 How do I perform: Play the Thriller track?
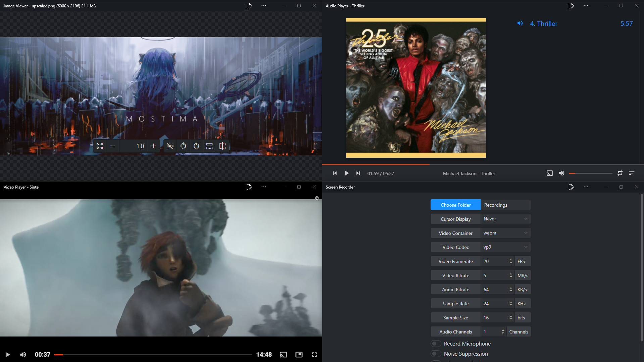[x=347, y=173]
